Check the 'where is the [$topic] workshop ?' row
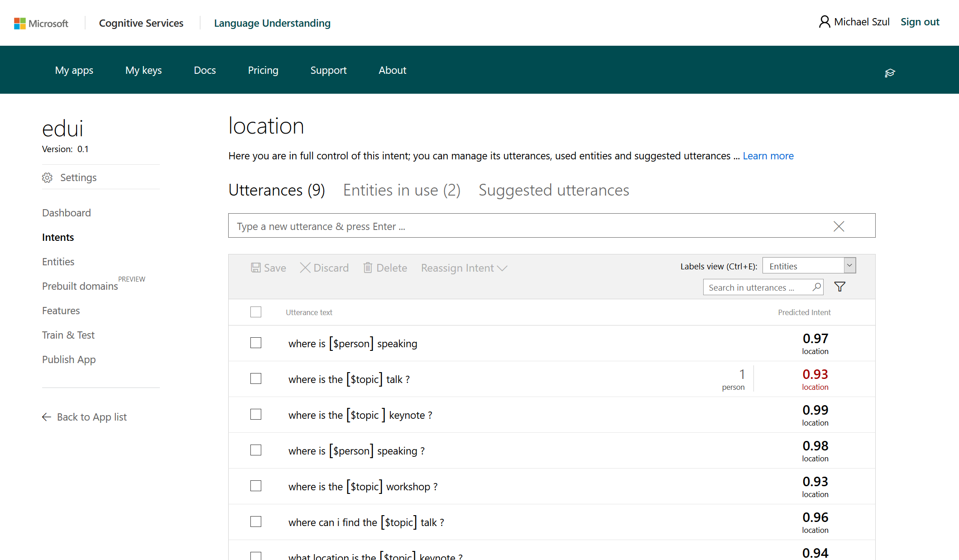Viewport: 959px width, 560px height. pos(256,486)
